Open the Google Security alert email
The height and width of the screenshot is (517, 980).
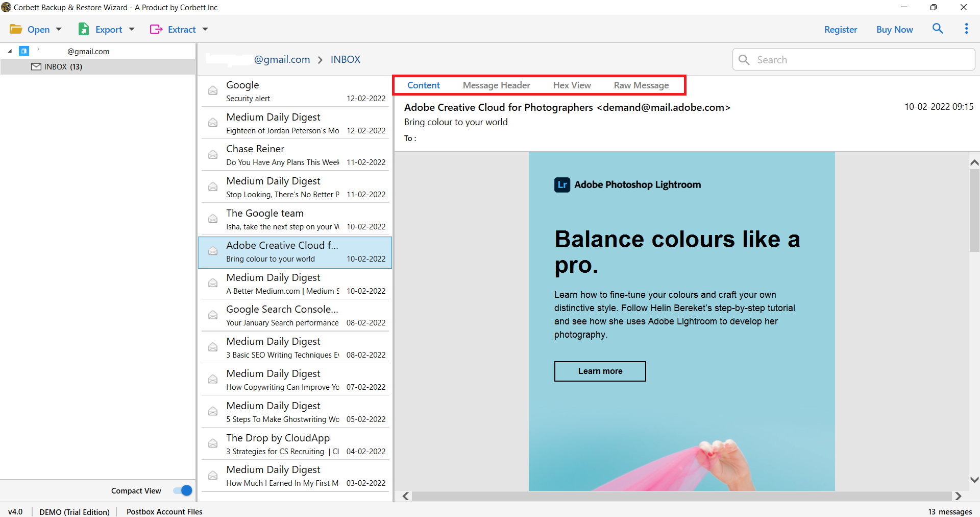[x=295, y=91]
